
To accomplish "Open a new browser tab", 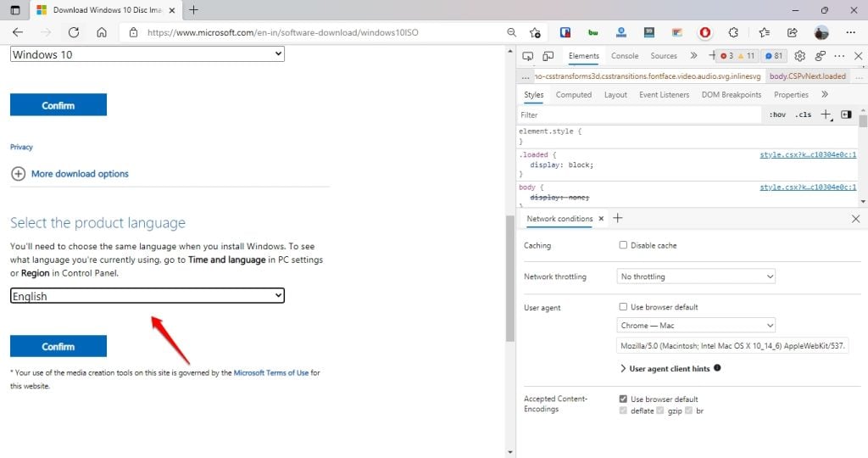I will click(x=193, y=10).
